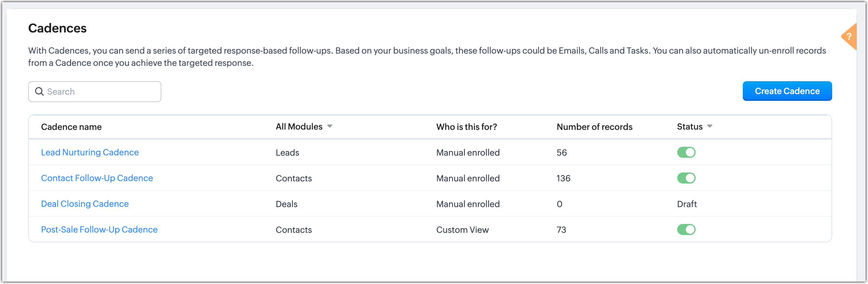Screen dimensions: 868x284
Task: Focus the Search input field
Action: point(95,91)
